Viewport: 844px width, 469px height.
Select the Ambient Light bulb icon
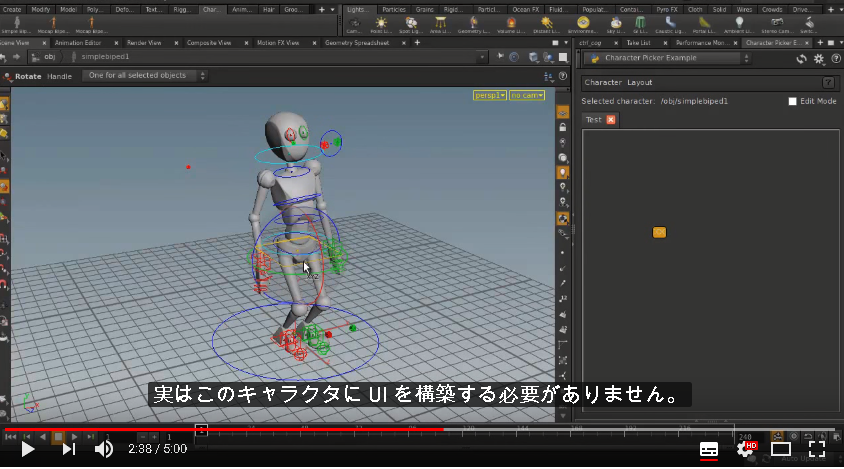click(x=739, y=24)
